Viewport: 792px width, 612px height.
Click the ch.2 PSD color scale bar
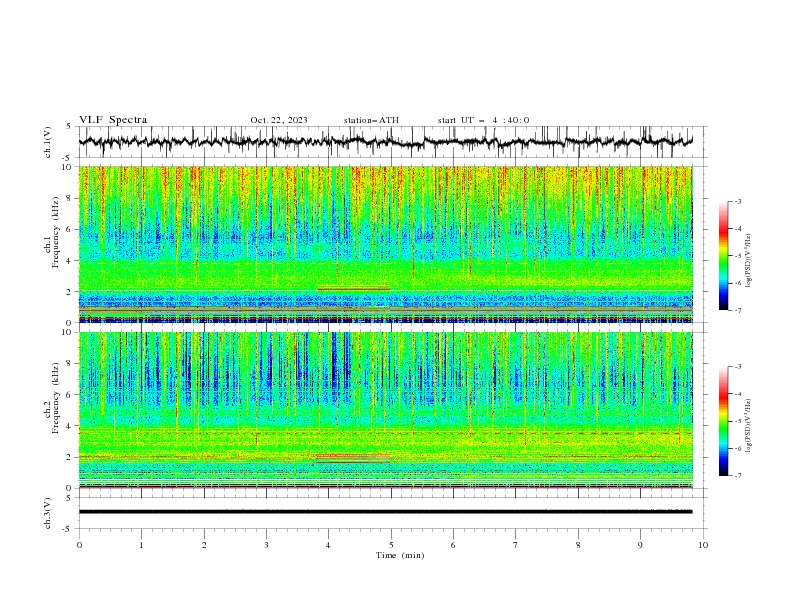(x=723, y=421)
